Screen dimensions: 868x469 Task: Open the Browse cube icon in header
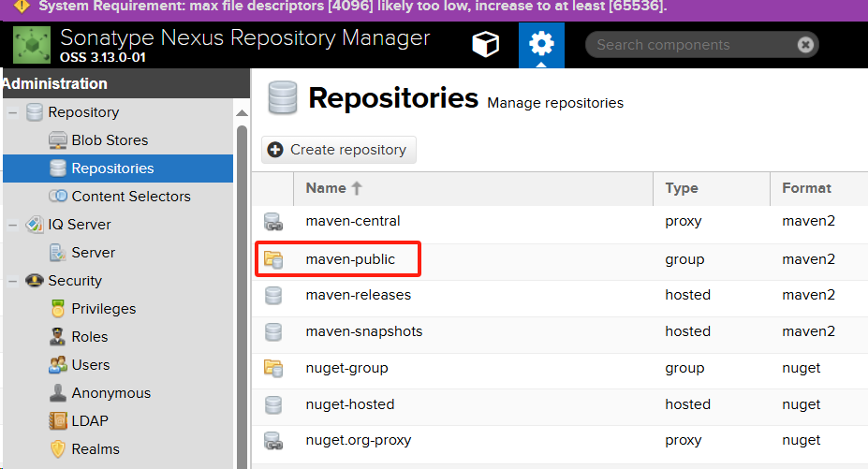(485, 45)
